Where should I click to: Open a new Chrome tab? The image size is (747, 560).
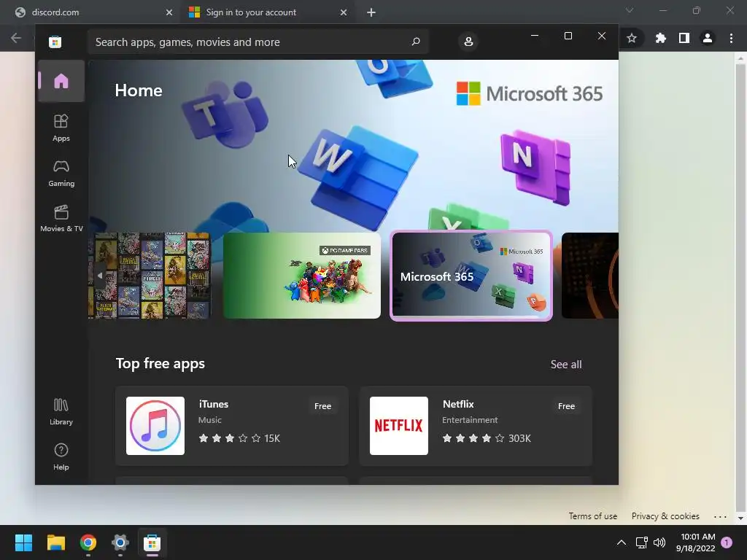click(x=371, y=12)
